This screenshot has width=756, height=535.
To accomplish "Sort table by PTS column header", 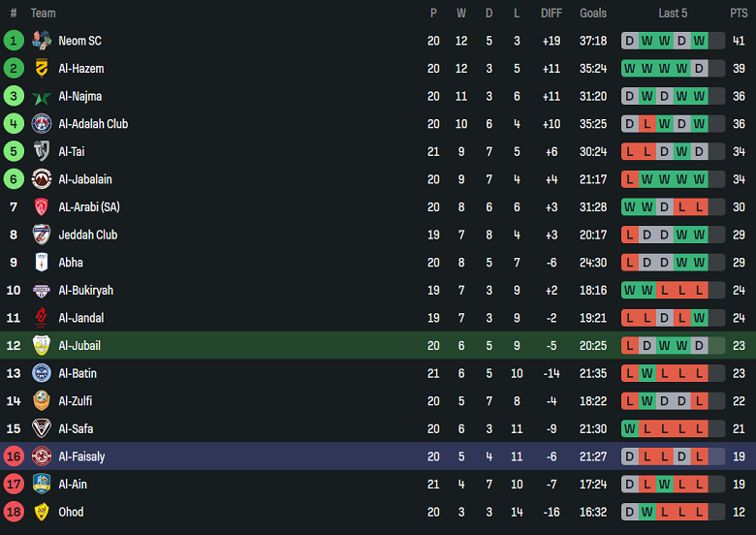I will [x=739, y=13].
